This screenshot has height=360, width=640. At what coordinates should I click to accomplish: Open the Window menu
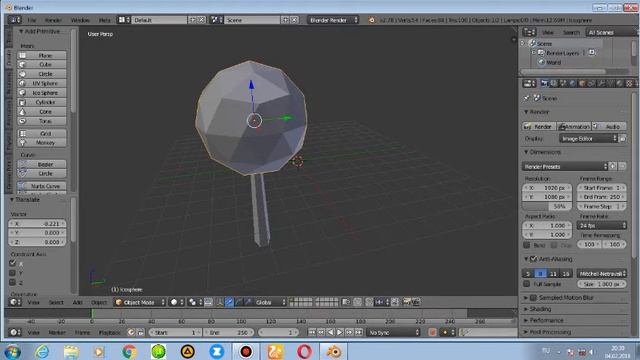tap(80, 20)
